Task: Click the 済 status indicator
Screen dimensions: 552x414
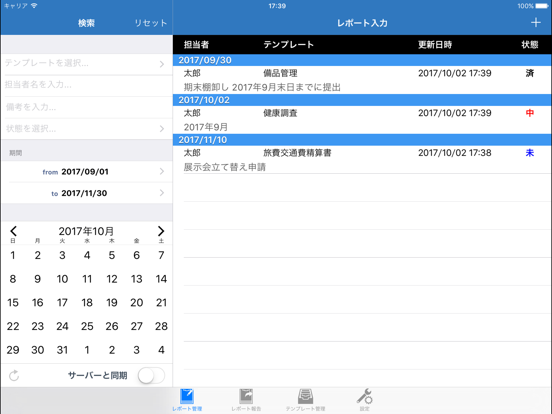Action: 529,73
